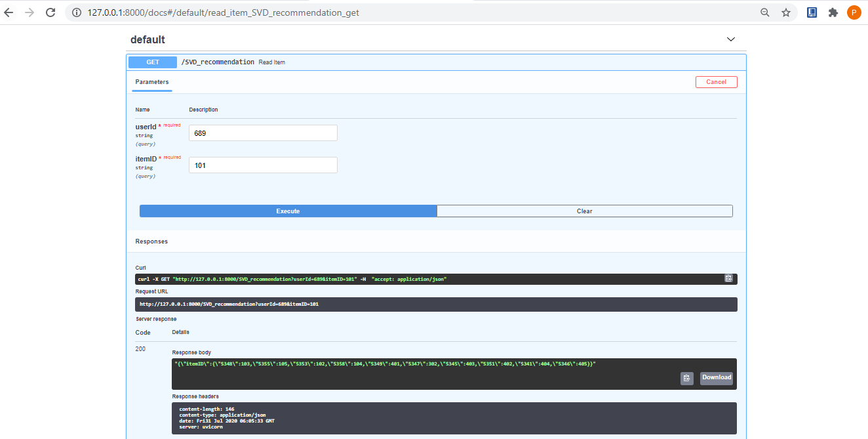
Task: Click the orange P profile avatar
Action: tap(854, 12)
